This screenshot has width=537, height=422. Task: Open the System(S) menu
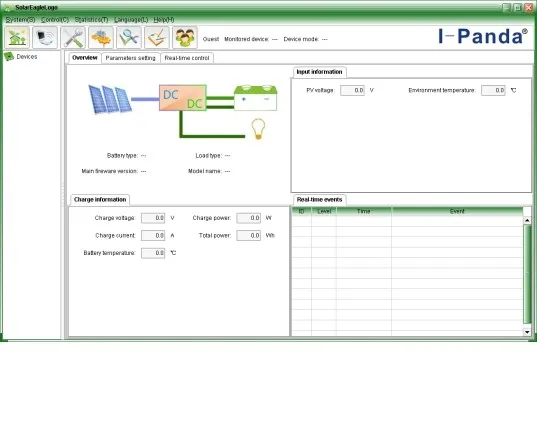click(20, 20)
